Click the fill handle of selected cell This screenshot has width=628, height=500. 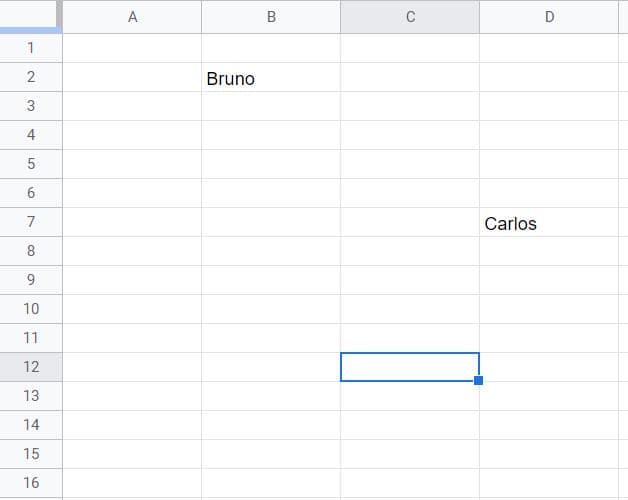click(x=478, y=380)
